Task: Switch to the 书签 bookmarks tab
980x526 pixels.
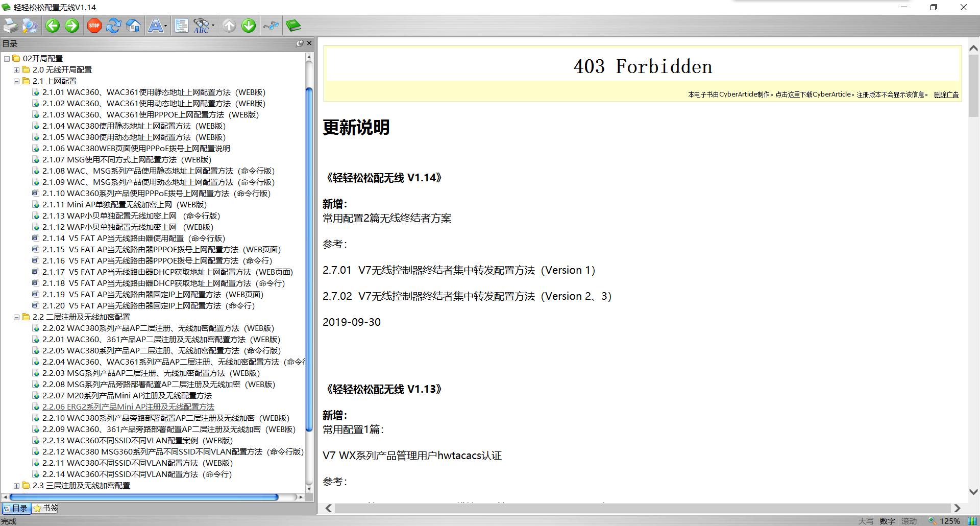Action: 45,508
